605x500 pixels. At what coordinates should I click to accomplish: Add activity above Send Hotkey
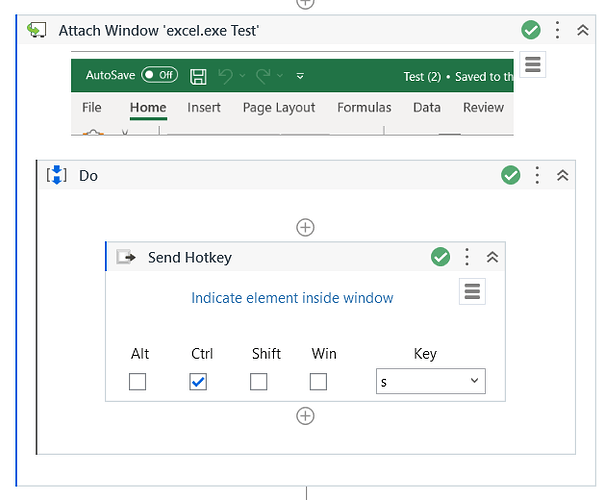point(305,227)
